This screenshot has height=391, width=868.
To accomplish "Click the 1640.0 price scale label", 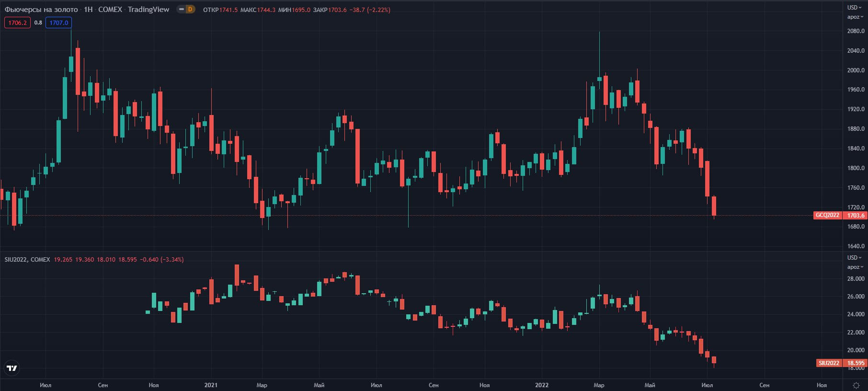I will pyautogui.click(x=856, y=246).
